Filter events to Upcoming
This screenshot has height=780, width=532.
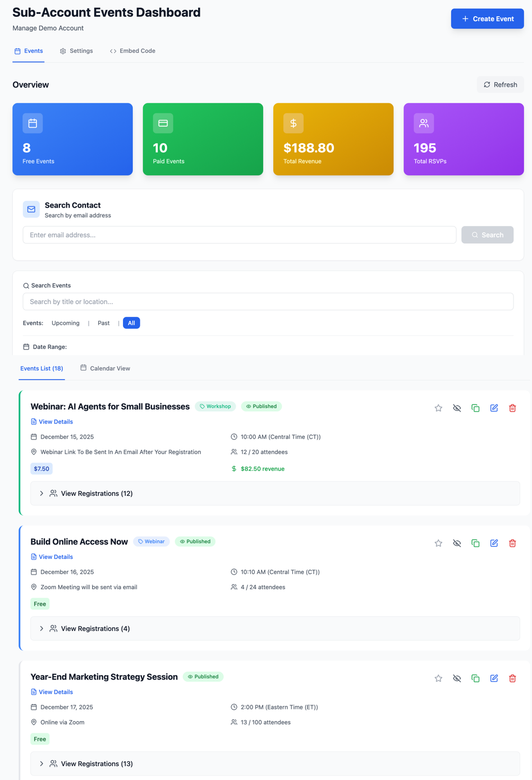(x=66, y=323)
